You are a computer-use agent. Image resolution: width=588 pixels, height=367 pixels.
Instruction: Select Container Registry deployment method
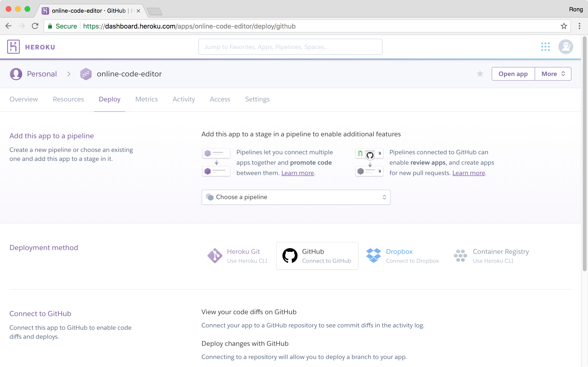491,256
